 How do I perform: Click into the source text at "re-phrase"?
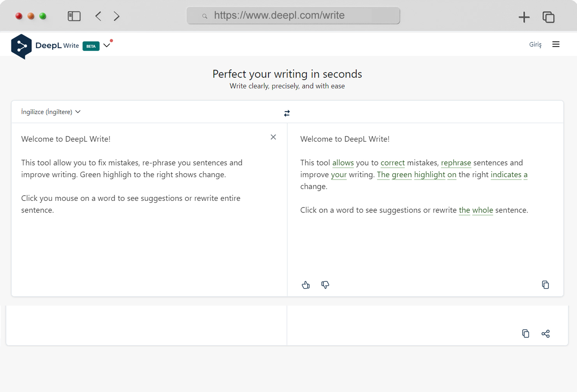click(x=158, y=163)
